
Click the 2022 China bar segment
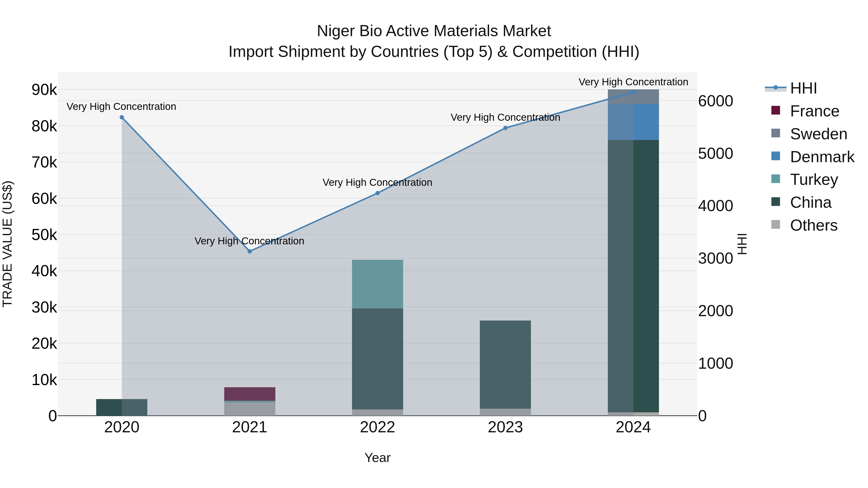coord(377,359)
